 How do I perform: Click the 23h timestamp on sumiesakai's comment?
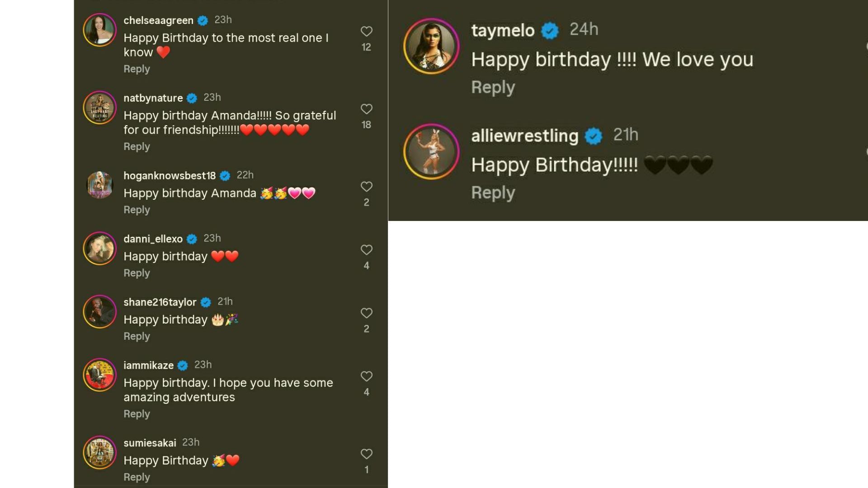click(191, 443)
